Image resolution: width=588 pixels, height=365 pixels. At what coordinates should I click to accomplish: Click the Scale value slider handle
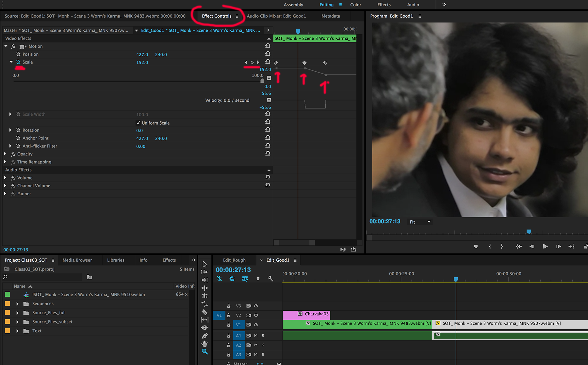point(262,81)
